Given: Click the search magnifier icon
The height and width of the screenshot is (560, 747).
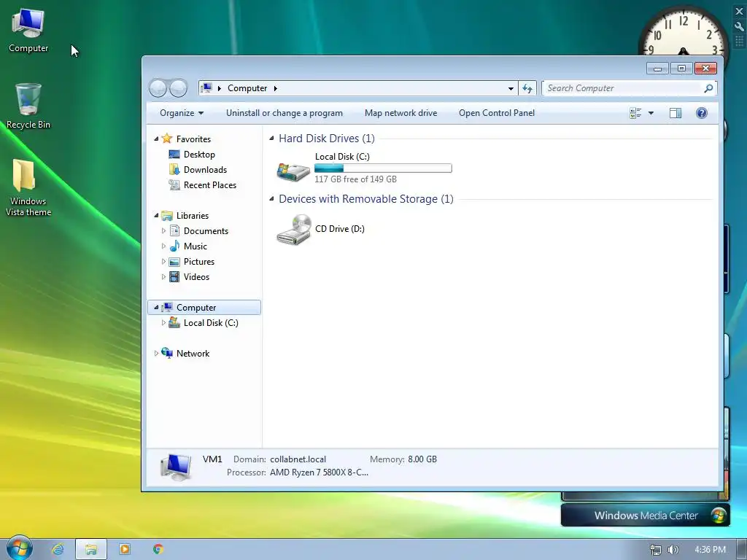Looking at the screenshot, I should 708,88.
